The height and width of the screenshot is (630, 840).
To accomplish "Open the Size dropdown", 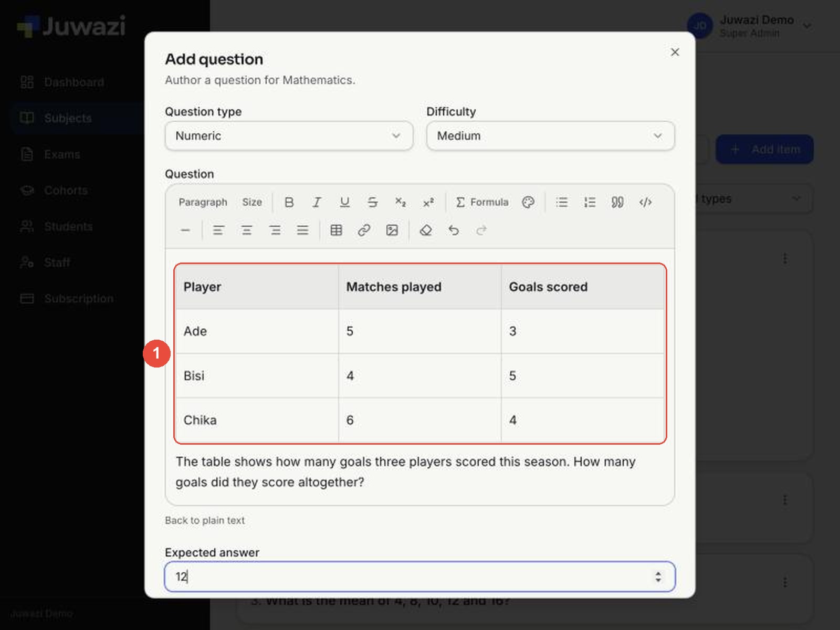I will [252, 202].
